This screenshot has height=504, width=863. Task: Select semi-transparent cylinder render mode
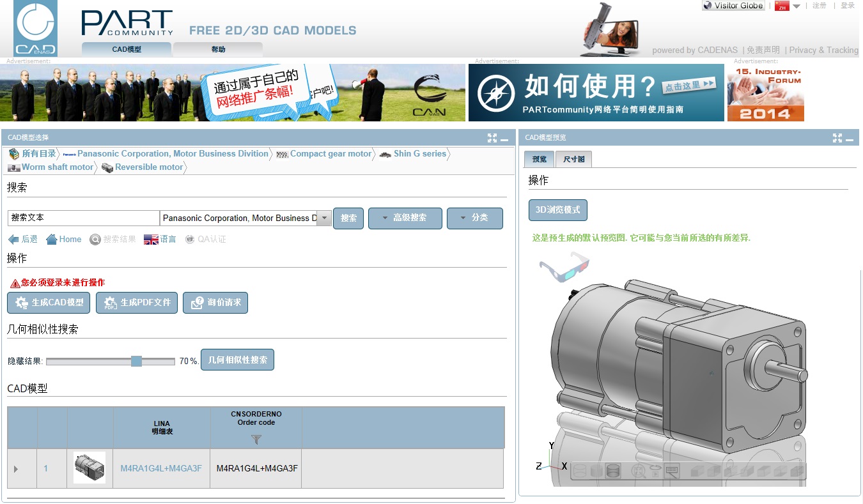pos(597,471)
